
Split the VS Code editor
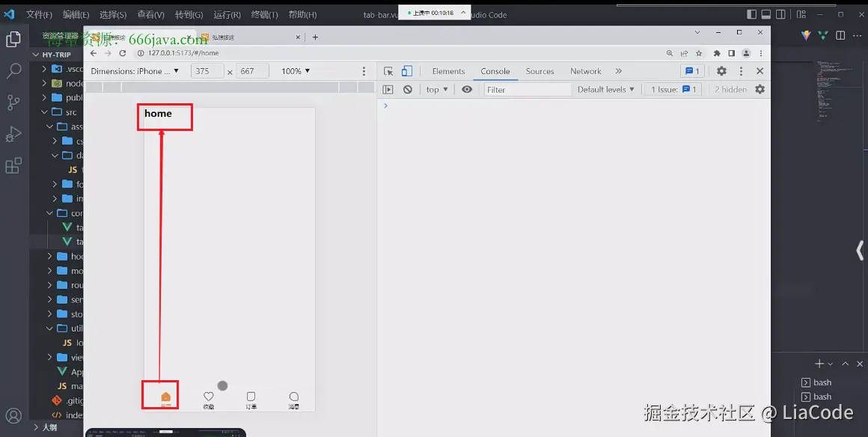[x=840, y=35]
